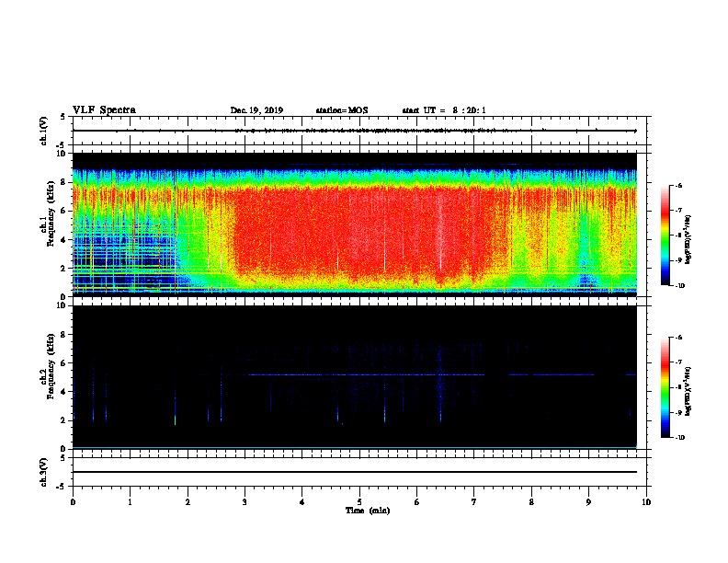Screen dimensions: 728x563
Task: Click the 'VLF Spectra' title text
Action: point(105,110)
